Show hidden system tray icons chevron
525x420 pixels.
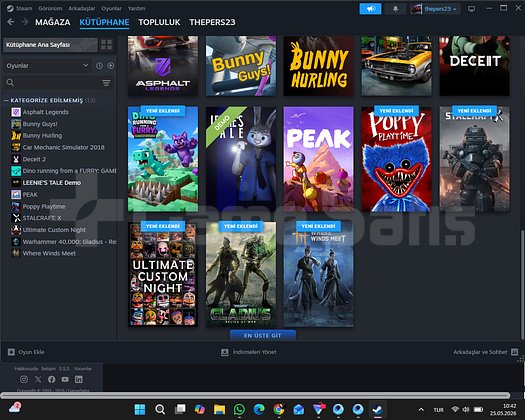click(x=421, y=409)
